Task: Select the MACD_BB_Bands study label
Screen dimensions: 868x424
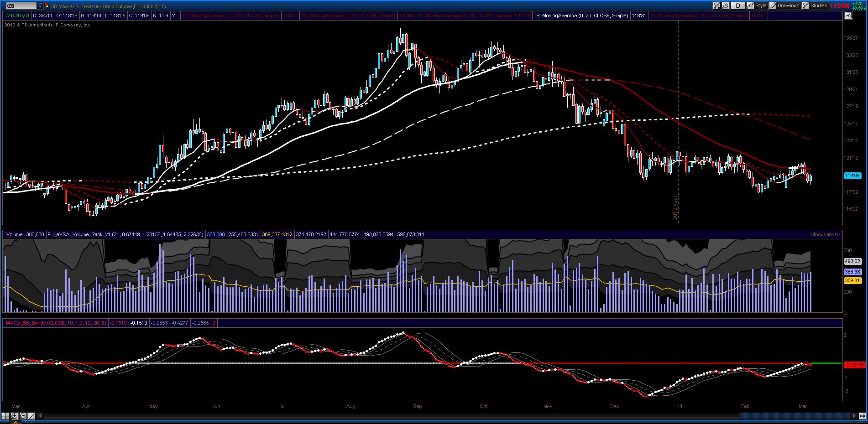Action: [x=56, y=323]
